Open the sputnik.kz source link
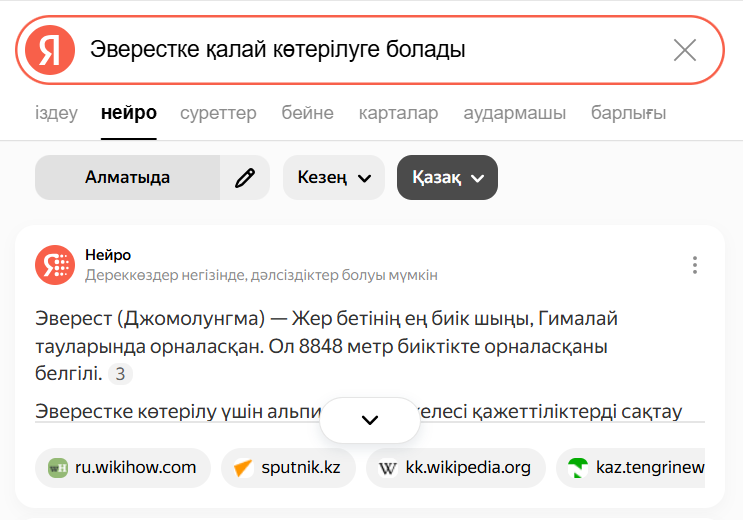The image size is (743, 520). click(299, 467)
